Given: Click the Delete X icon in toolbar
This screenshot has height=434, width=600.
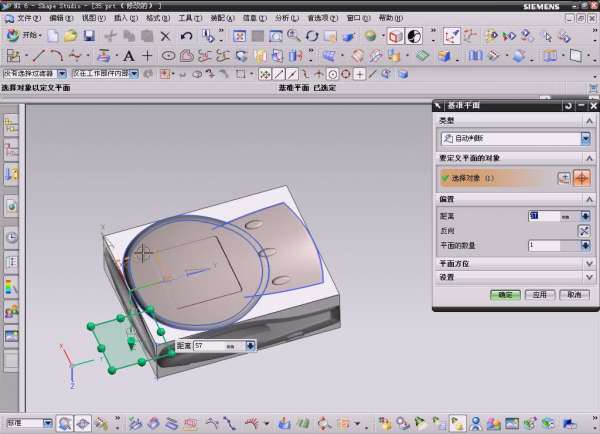Looking at the screenshot, I should (x=165, y=36).
